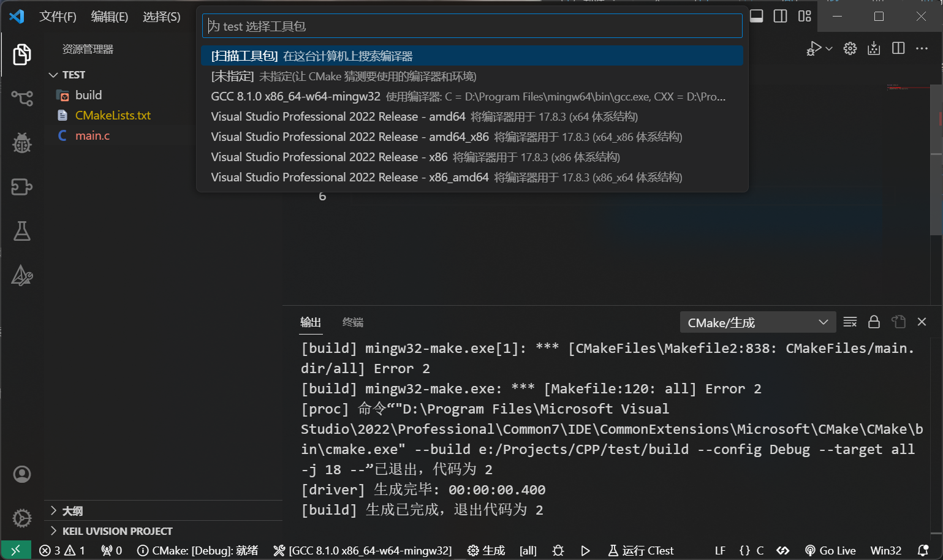Screen dimensions: 943x560
Task: Collapse the TEST folder tree
Action: [x=53, y=75]
